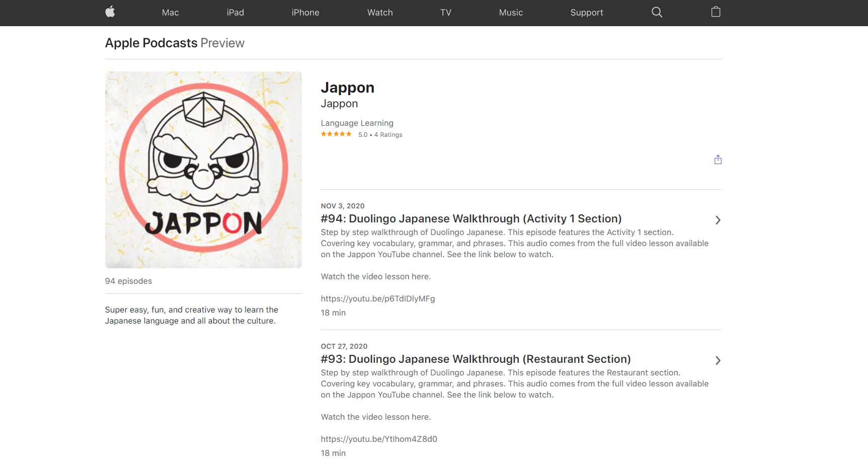Click the Apple logo icon

click(x=110, y=12)
